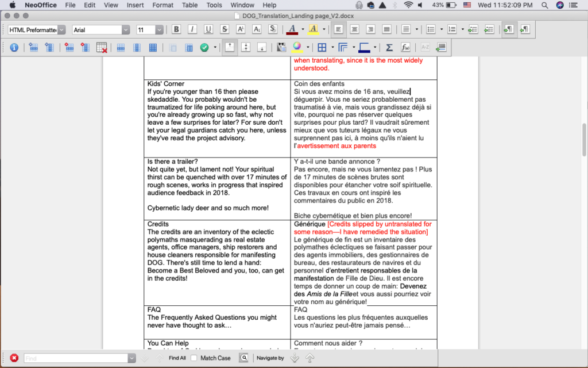
Task: Click the Subscript icon
Action: pos(257,29)
